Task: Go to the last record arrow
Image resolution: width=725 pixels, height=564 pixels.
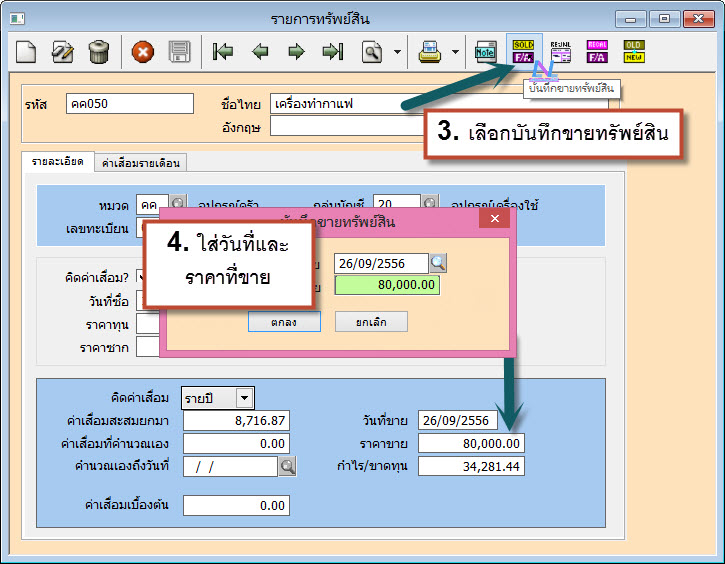Action: [333, 51]
